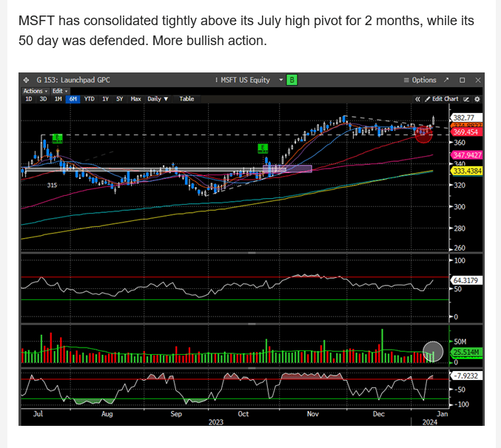Open the Daily periodicity dropdown
501x448 pixels.
coord(158,99)
